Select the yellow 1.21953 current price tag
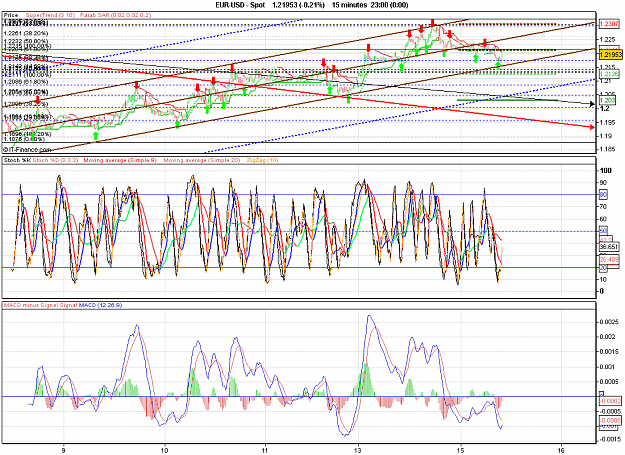This screenshot has width=625, height=455. 610,55
